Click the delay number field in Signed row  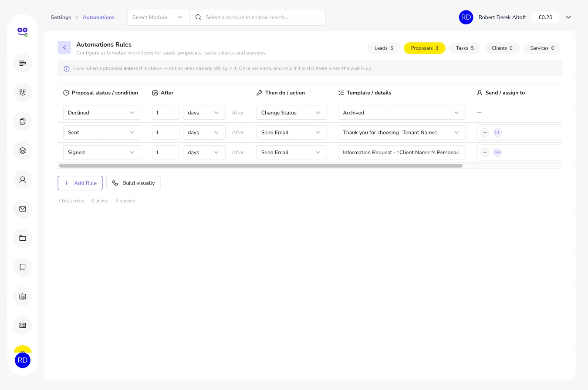[x=166, y=152]
